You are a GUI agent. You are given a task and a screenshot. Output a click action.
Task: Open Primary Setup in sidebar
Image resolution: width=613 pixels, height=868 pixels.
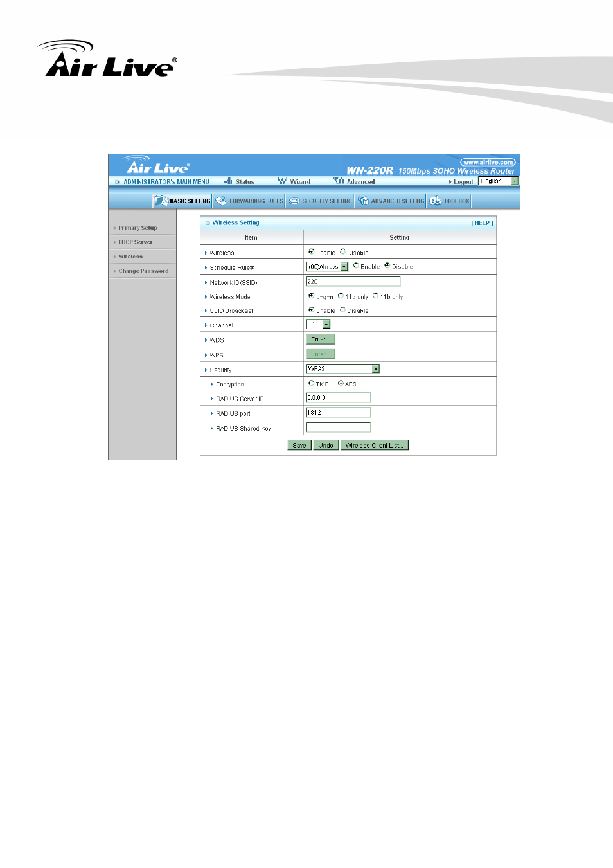pyautogui.click(x=138, y=228)
